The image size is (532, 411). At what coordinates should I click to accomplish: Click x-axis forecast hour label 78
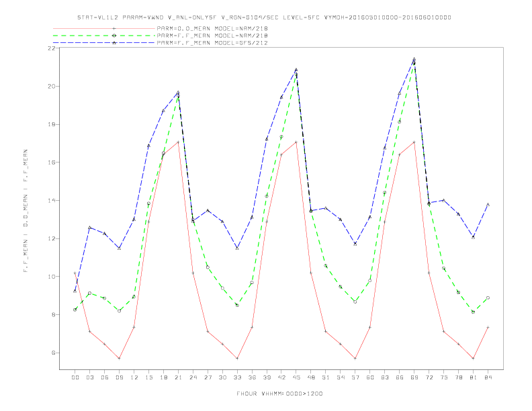click(459, 377)
